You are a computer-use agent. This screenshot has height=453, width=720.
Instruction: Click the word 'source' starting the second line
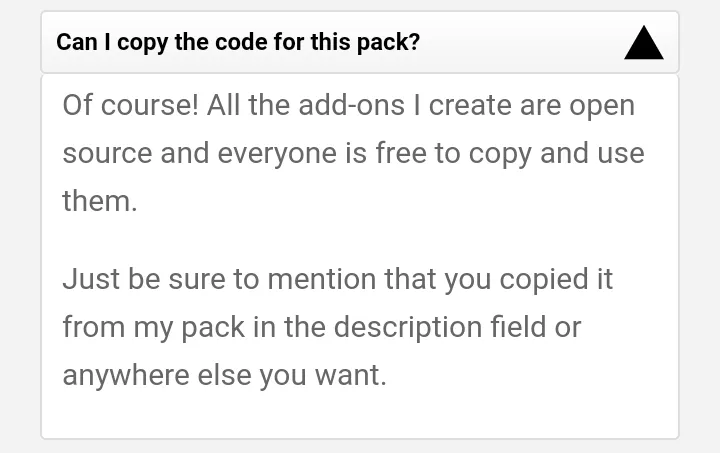pyautogui.click(x=107, y=154)
